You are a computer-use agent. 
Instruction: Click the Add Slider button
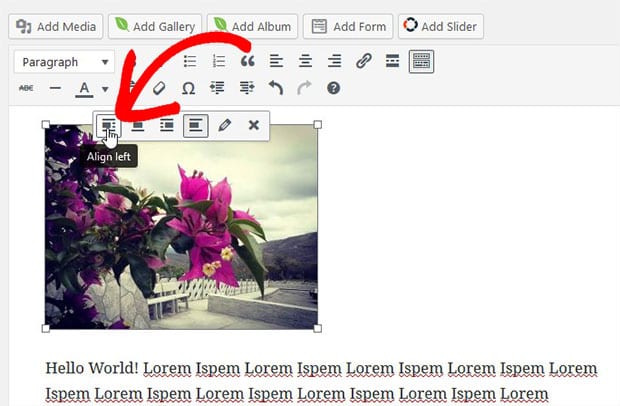click(x=441, y=26)
